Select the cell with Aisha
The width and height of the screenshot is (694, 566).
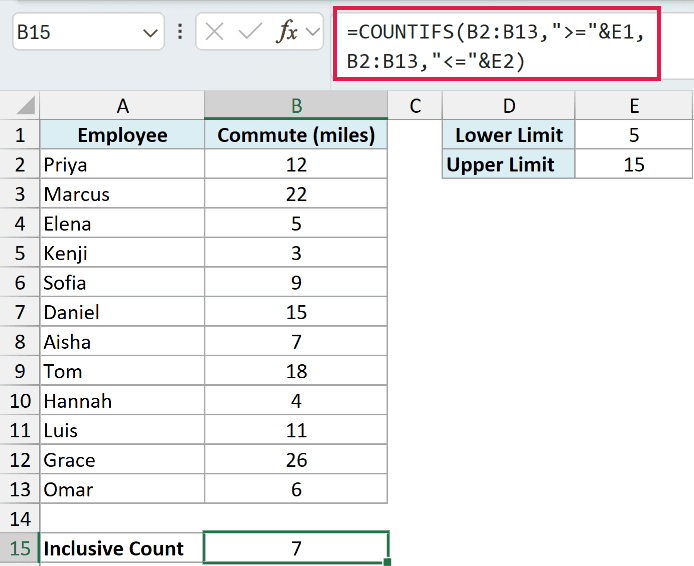[x=122, y=342]
